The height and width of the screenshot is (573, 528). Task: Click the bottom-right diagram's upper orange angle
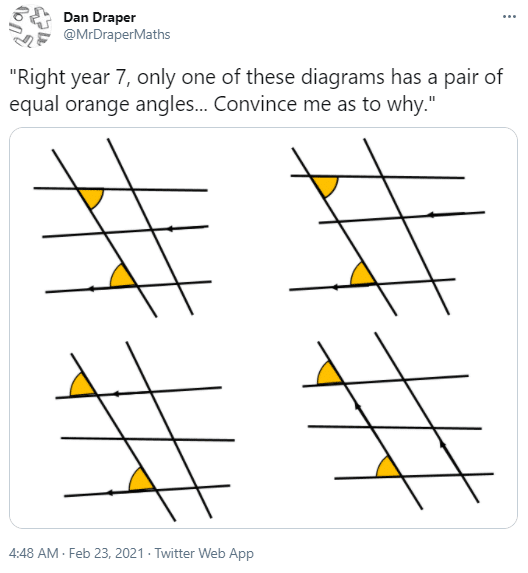point(329,374)
